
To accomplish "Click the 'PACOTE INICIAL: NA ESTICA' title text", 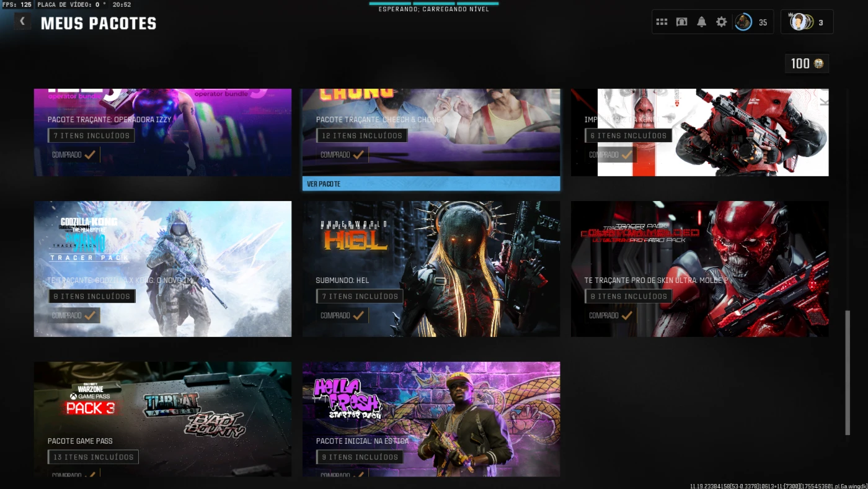I will (362, 441).
